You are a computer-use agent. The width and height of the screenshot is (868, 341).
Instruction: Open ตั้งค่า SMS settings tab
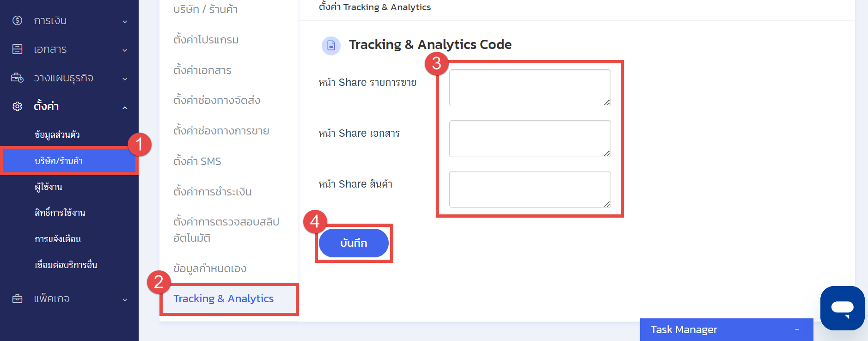coord(197,161)
